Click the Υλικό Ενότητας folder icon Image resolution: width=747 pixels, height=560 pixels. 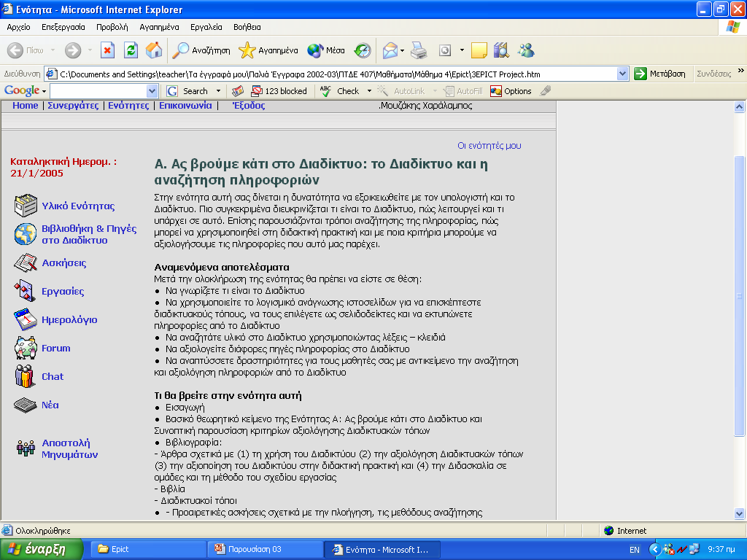[26, 206]
